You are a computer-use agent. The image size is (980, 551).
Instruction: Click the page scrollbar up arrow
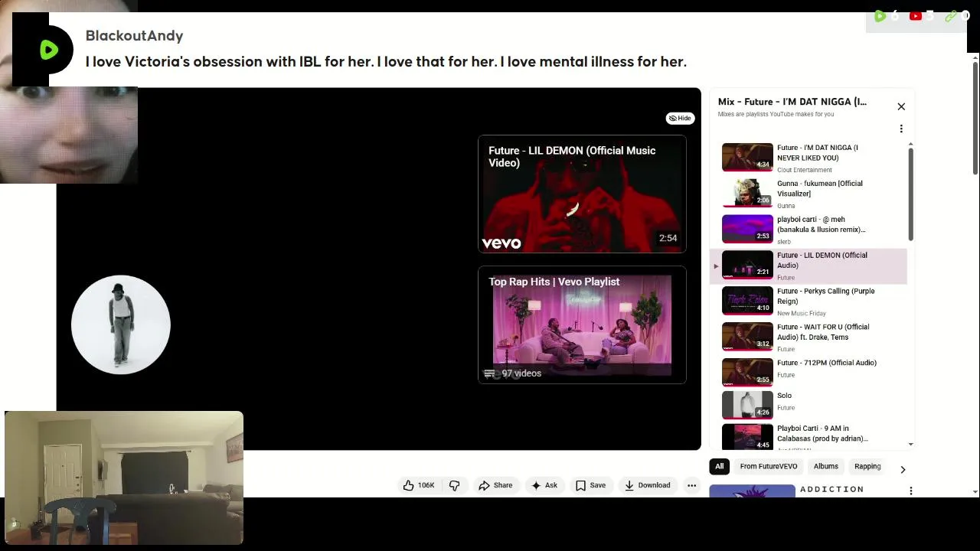[974, 57]
